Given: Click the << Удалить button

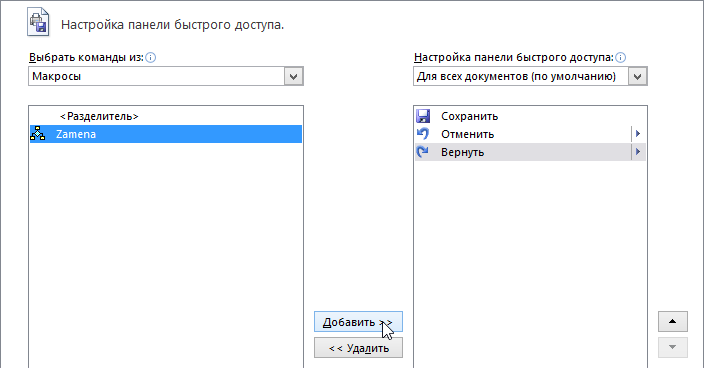Looking at the screenshot, I should (358, 348).
